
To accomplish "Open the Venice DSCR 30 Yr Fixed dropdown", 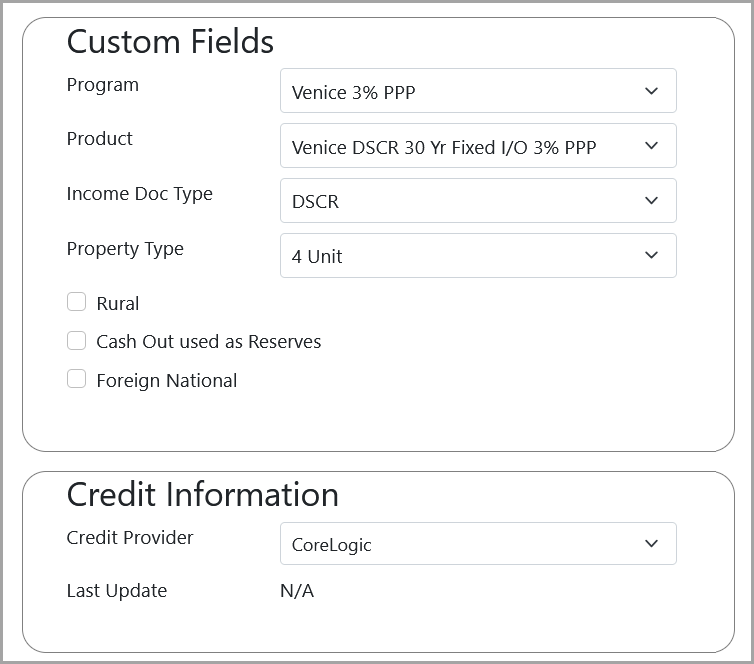I will pyautogui.click(x=460, y=146).
